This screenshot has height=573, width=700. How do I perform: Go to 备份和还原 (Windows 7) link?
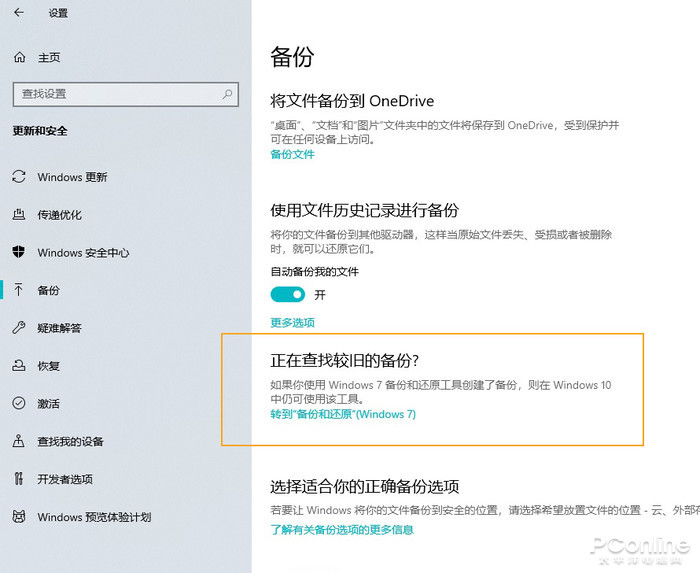pyautogui.click(x=342, y=414)
